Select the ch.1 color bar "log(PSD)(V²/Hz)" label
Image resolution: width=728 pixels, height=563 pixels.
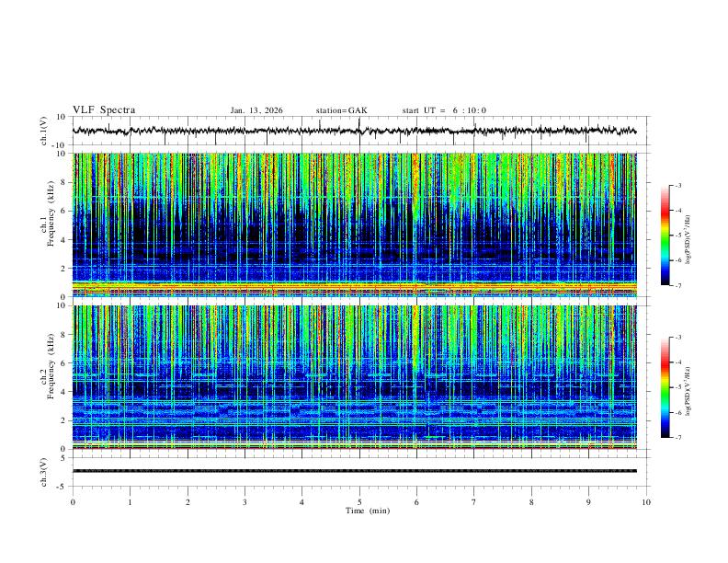point(688,240)
